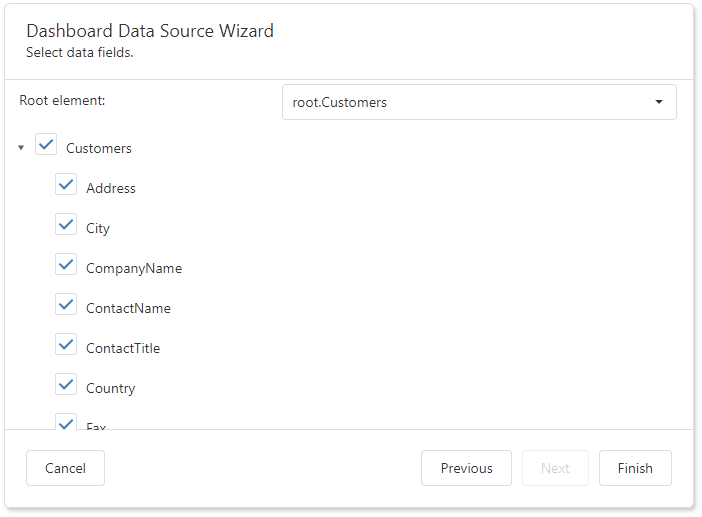Viewport: 702px width, 517px height.
Task: Toggle the partially visible Fax checkbox
Action: click(x=66, y=422)
